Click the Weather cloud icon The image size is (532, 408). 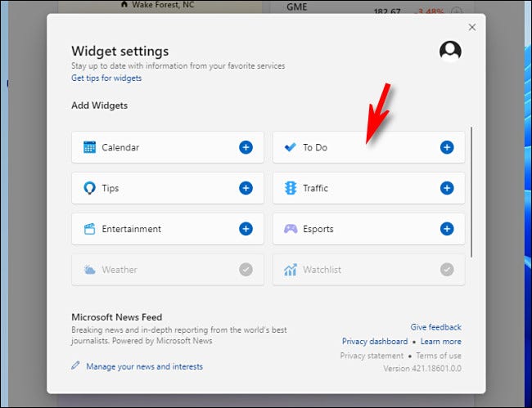(89, 270)
